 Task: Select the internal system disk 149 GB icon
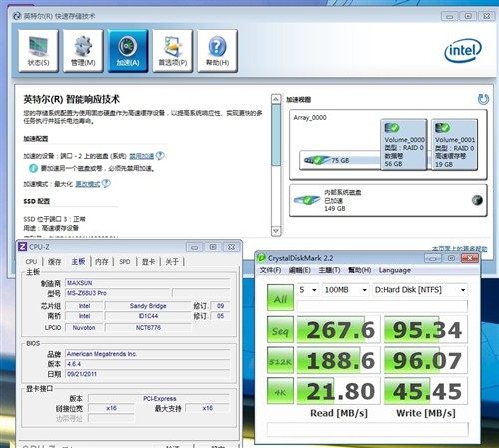coord(307,200)
